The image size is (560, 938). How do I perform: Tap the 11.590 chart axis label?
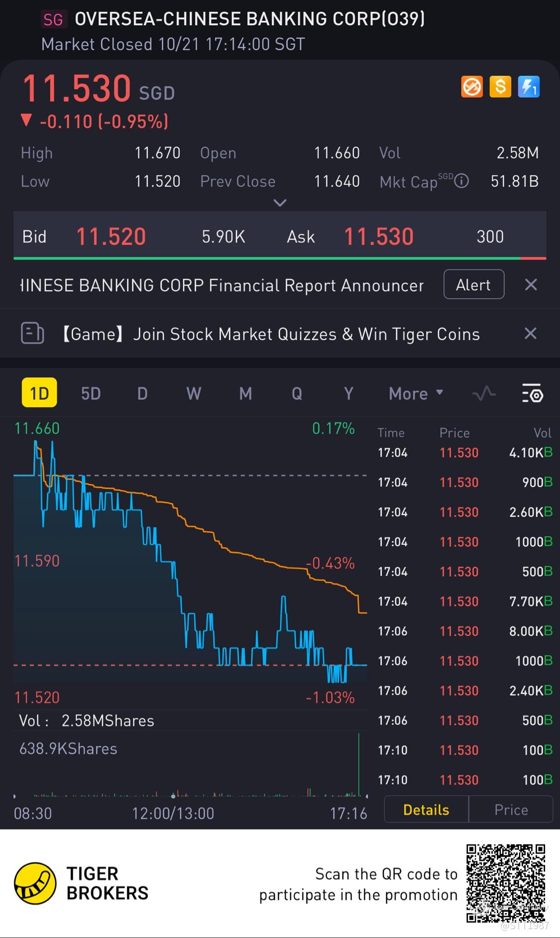37,561
